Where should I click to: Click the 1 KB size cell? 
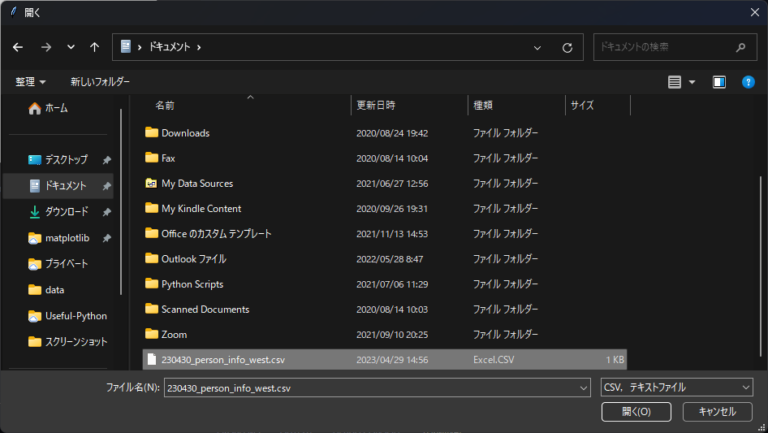(x=615, y=360)
